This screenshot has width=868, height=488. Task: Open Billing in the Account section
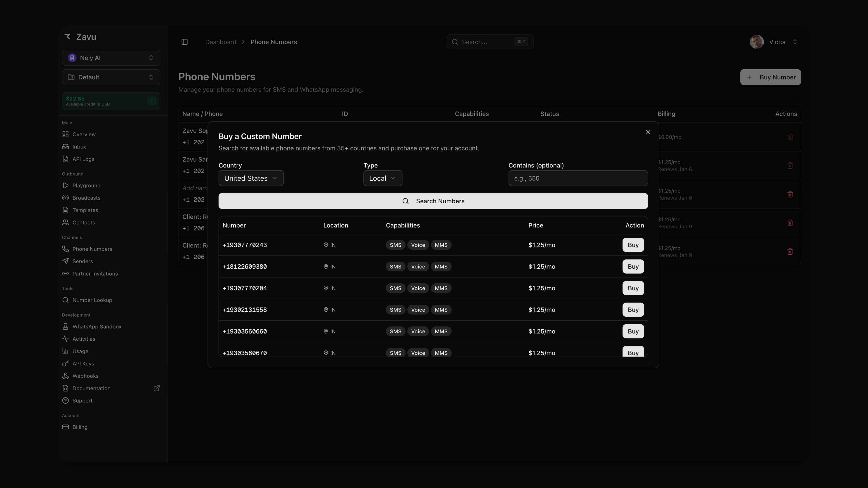click(80, 427)
